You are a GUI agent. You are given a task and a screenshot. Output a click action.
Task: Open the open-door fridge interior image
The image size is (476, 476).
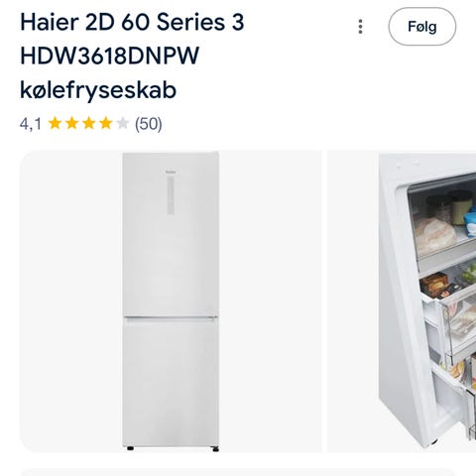[x=402, y=301]
